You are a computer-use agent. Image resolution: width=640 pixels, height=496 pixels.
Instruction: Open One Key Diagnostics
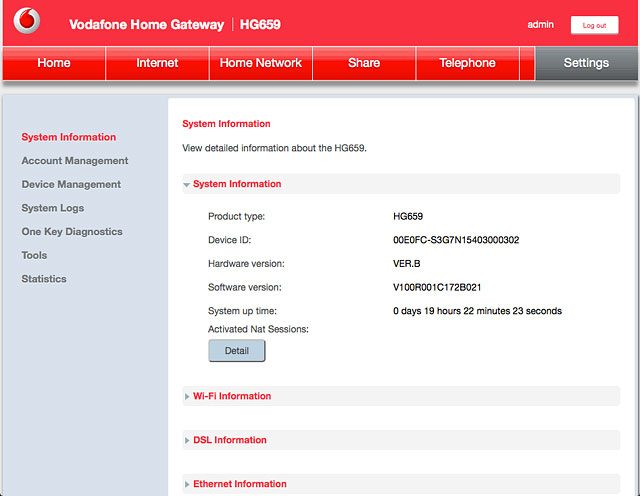click(72, 232)
